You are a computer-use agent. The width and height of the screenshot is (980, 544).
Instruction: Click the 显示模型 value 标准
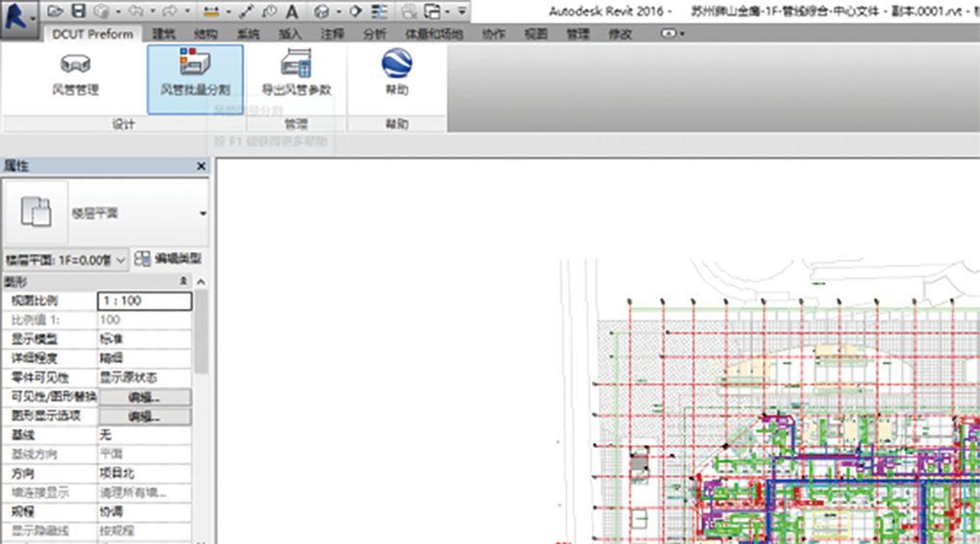pyautogui.click(x=145, y=339)
